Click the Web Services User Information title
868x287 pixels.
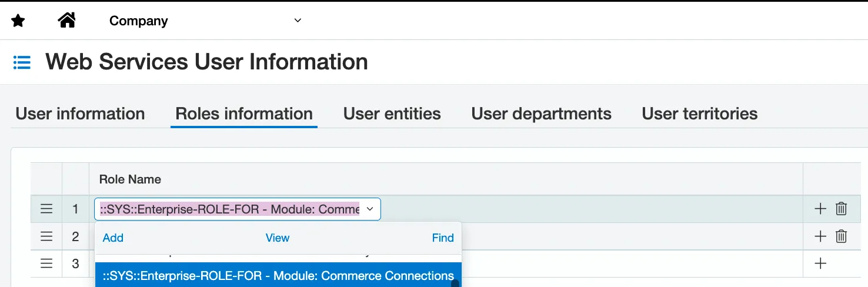[x=207, y=62]
